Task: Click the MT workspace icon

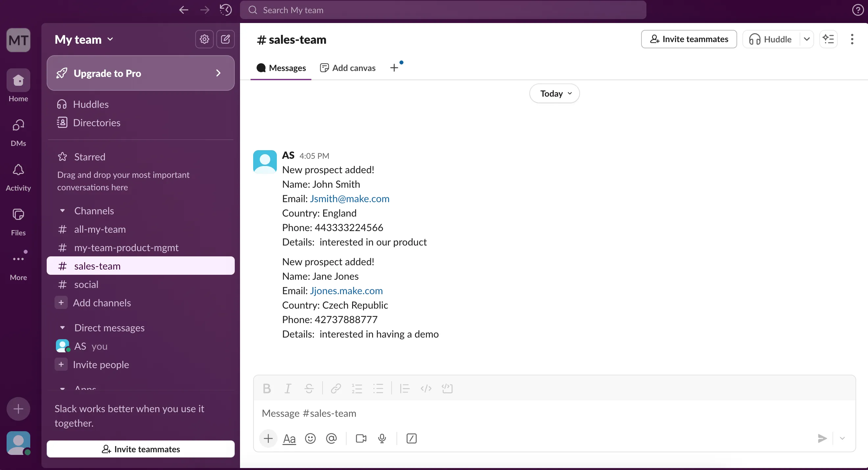Action: click(x=18, y=40)
